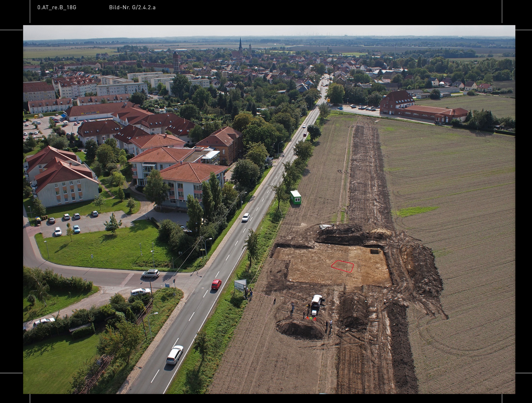
Task: Click the workers in orange safety vests
Action: [310, 318]
